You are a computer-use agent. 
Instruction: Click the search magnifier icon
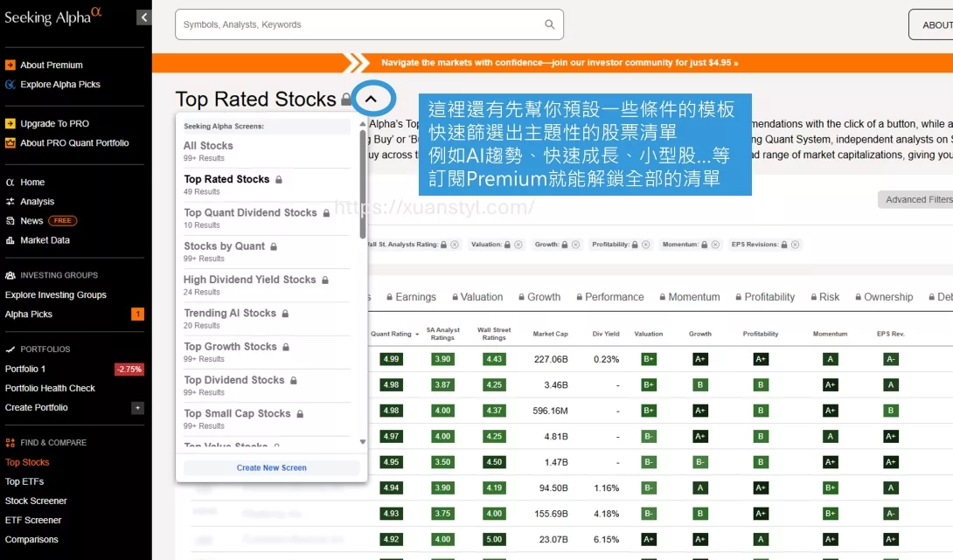pos(550,24)
